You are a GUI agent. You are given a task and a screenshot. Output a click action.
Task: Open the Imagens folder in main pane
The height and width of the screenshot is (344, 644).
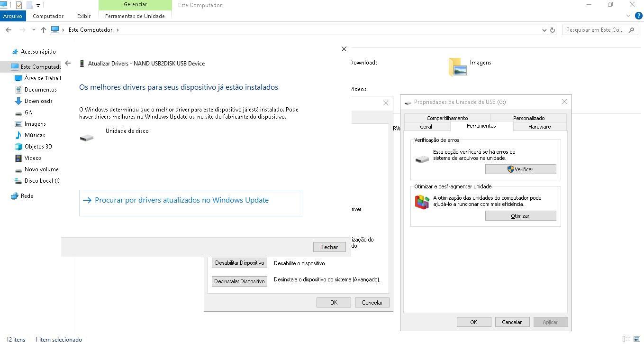[470, 66]
